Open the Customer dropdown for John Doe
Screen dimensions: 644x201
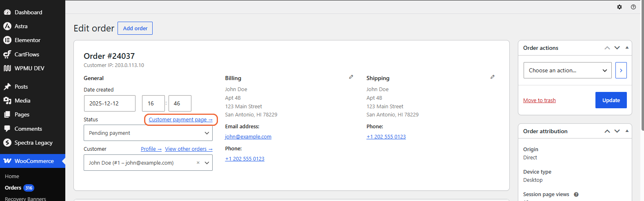(148, 163)
